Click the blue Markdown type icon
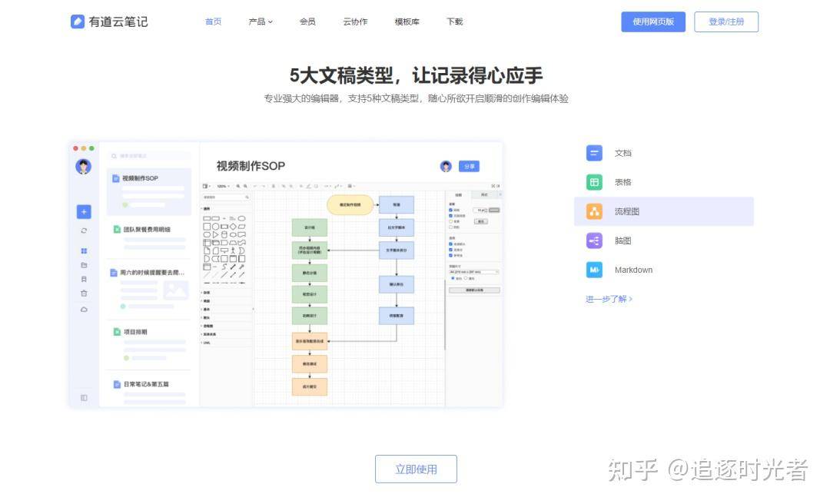 (594, 270)
